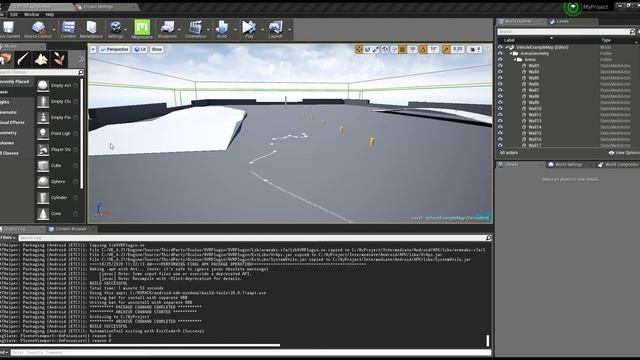Viewport: 640px width, 360px height.
Task: Switch to the Content Browser tab
Action: [x=71, y=229]
